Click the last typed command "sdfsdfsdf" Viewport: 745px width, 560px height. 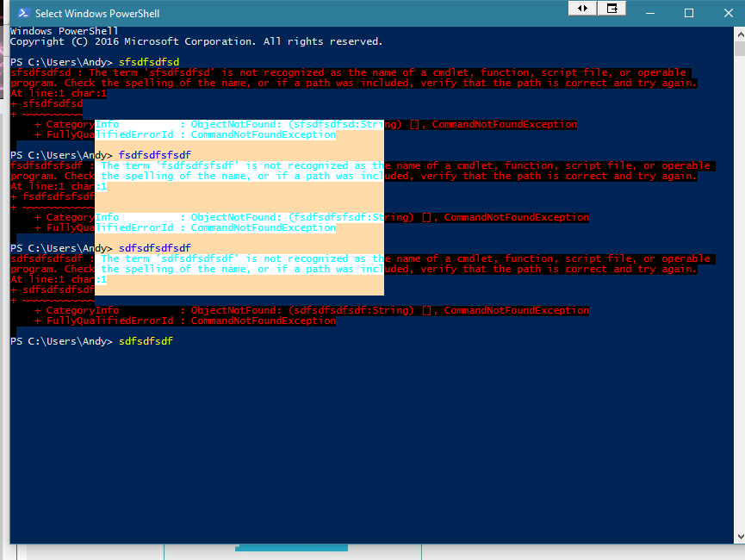(146, 342)
